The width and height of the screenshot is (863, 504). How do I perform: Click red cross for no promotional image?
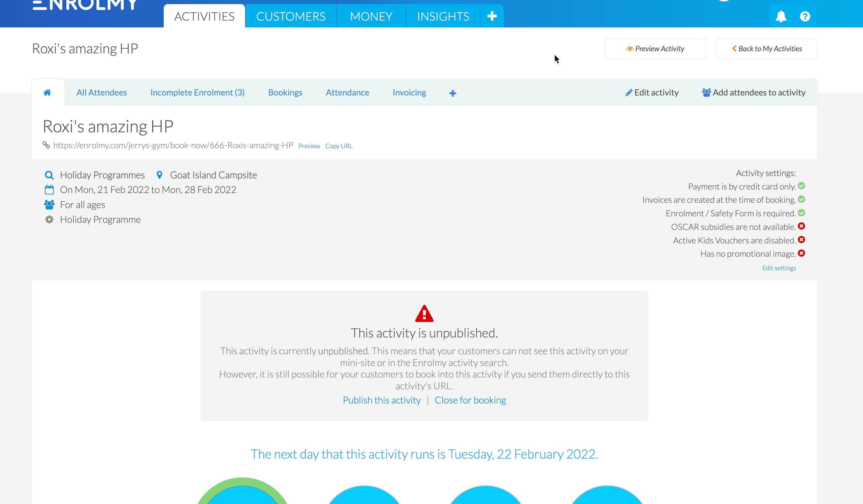(x=801, y=253)
